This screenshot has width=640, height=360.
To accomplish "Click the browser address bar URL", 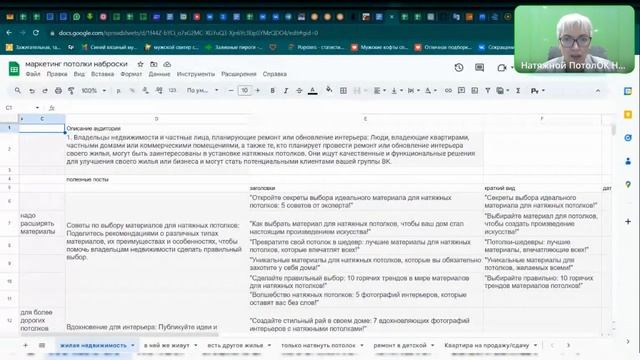I will tap(188, 33).
